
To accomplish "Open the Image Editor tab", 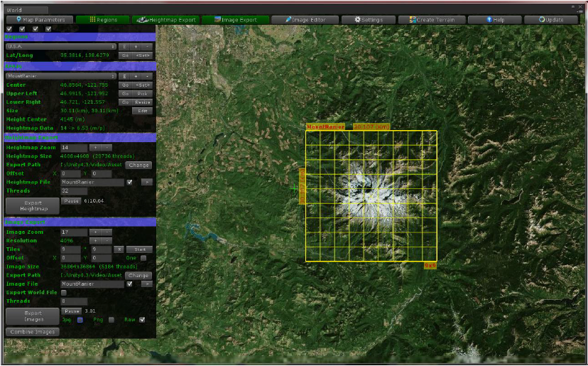I will 305,20.
